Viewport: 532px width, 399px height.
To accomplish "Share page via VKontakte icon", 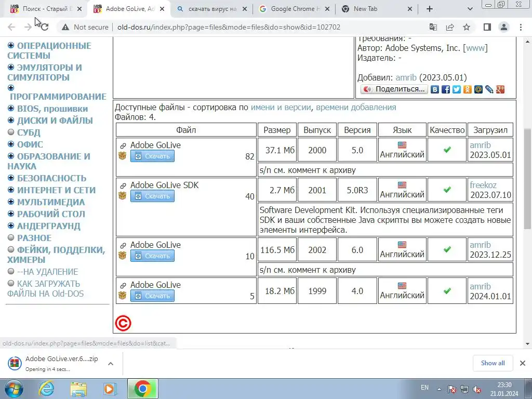I will coord(435,89).
